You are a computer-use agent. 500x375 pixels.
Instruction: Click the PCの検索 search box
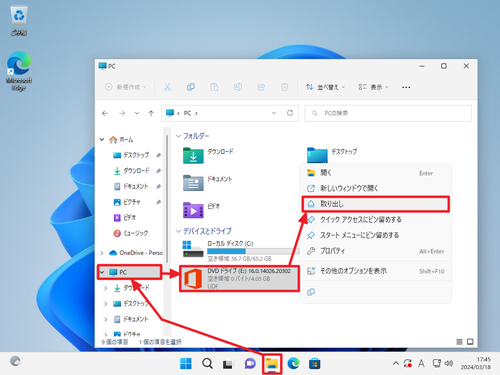(x=388, y=113)
